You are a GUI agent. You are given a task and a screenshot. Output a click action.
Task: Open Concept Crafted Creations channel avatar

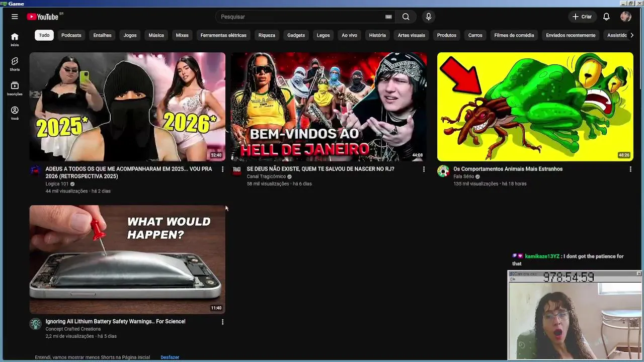coord(35,324)
